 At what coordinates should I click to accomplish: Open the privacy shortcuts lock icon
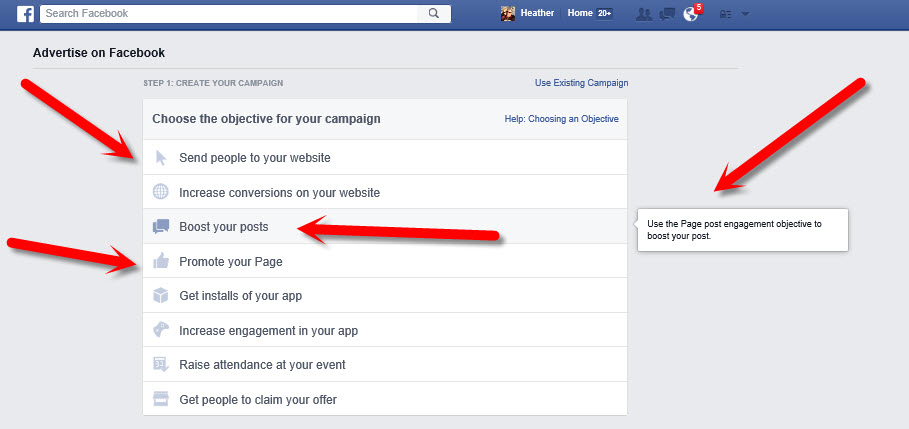tap(725, 14)
